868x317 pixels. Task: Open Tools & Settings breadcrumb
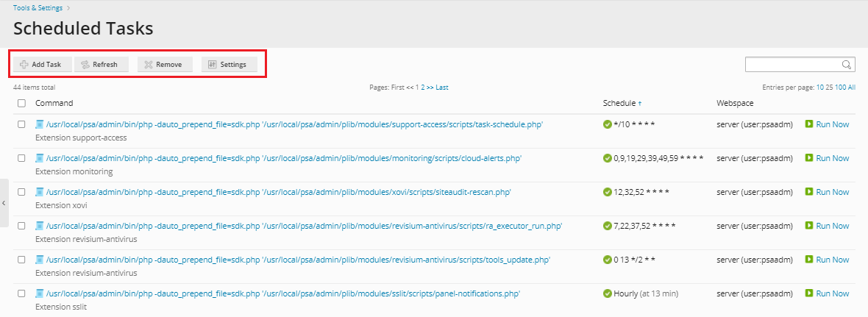coord(38,8)
